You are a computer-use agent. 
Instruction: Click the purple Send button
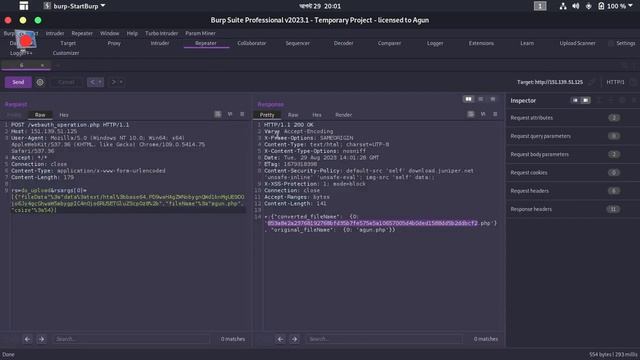coord(18,82)
